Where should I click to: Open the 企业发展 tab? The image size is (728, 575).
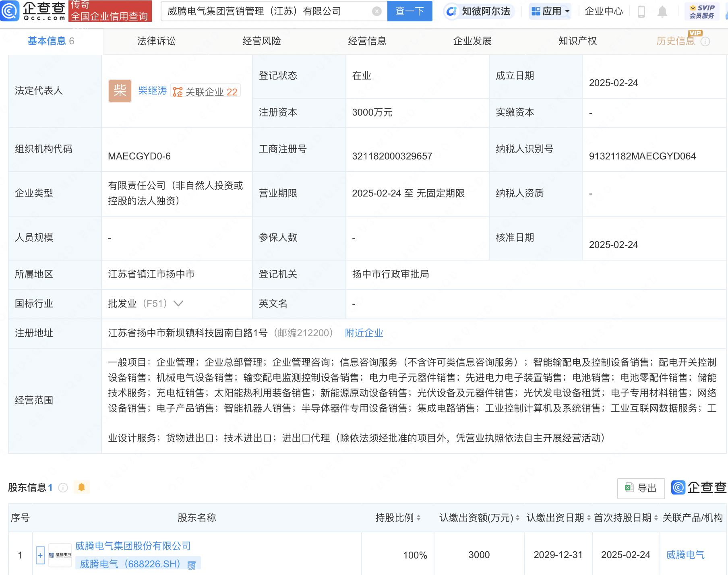[x=472, y=41]
